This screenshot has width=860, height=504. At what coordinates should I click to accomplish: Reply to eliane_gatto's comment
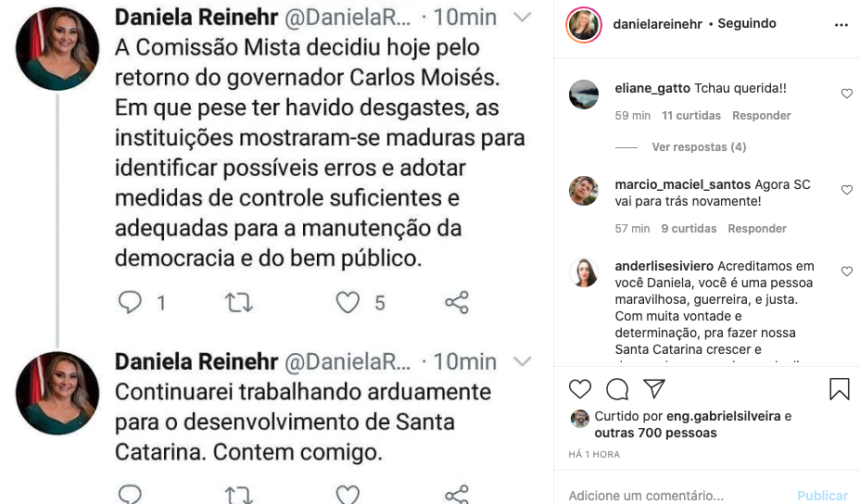click(761, 116)
